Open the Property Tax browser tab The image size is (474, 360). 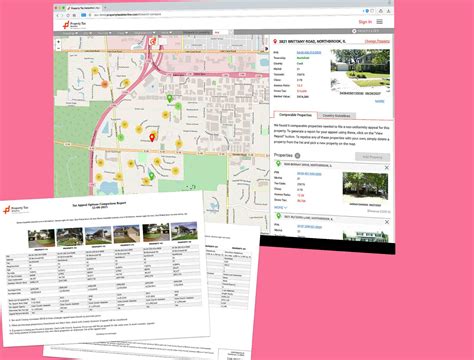coord(83,7)
